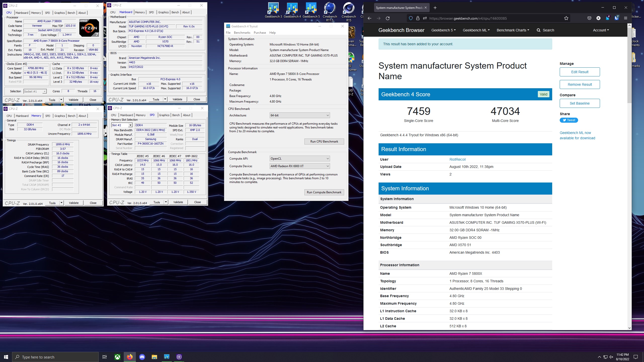The width and height of the screenshot is (644, 362).
Task: Click the muted volume tray icon
Action: [611, 357]
